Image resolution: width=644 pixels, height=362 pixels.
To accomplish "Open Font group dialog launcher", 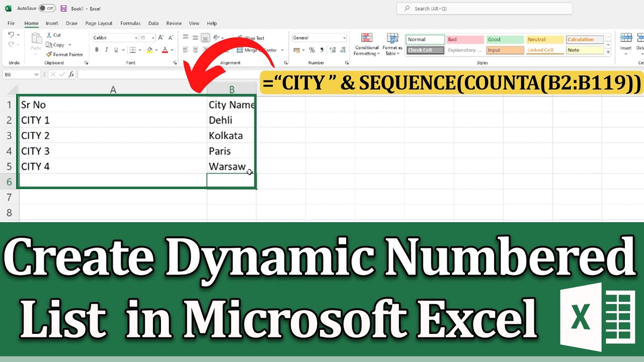I will click(175, 63).
